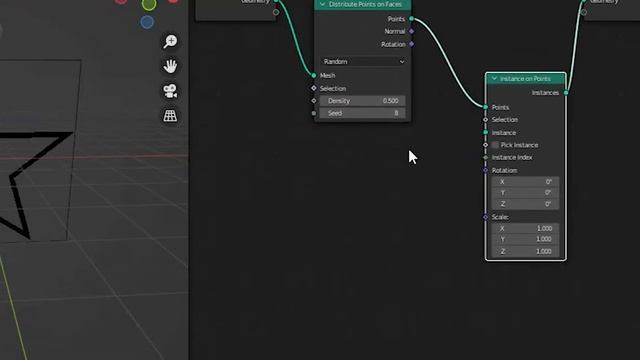Click the Instances output socket
The width and height of the screenshot is (640, 360).
tap(566, 93)
